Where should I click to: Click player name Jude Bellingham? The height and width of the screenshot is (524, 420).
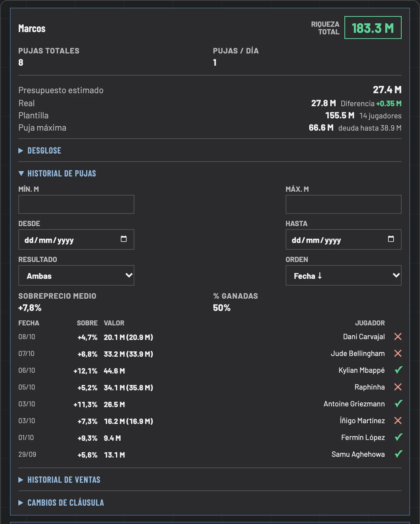pyautogui.click(x=358, y=353)
